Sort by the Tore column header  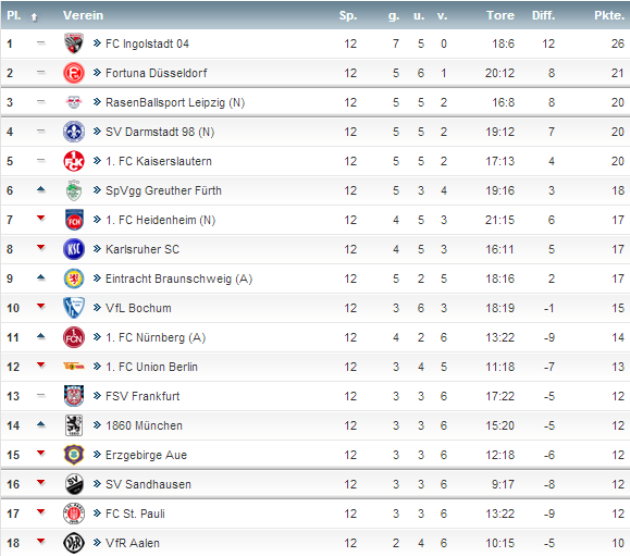click(500, 16)
